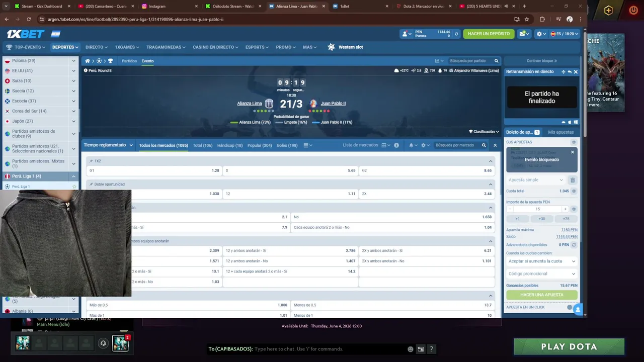The height and width of the screenshot is (362, 644).
Task: Open 'Apuesta simple' bet type dropdown
Action: [x=536, y=180]
